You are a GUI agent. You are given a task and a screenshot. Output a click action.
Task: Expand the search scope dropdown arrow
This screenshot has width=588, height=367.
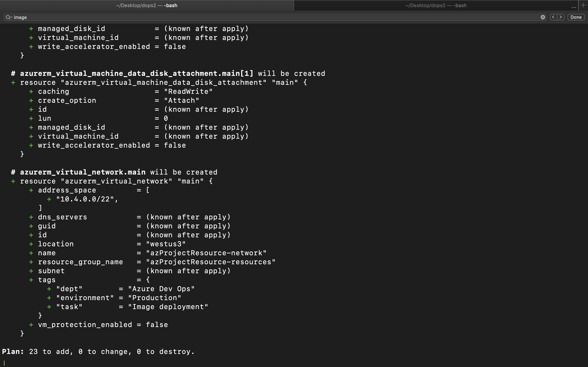coord(11,17)
